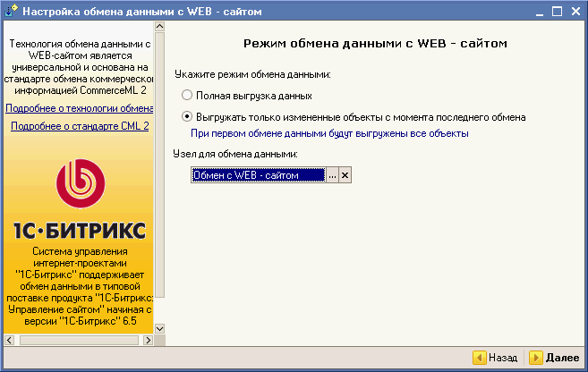The height and width of the screenshot is (372, 588).
Task: Close the 'Настройка обмена данными' window
Action: tap(575, 13)
